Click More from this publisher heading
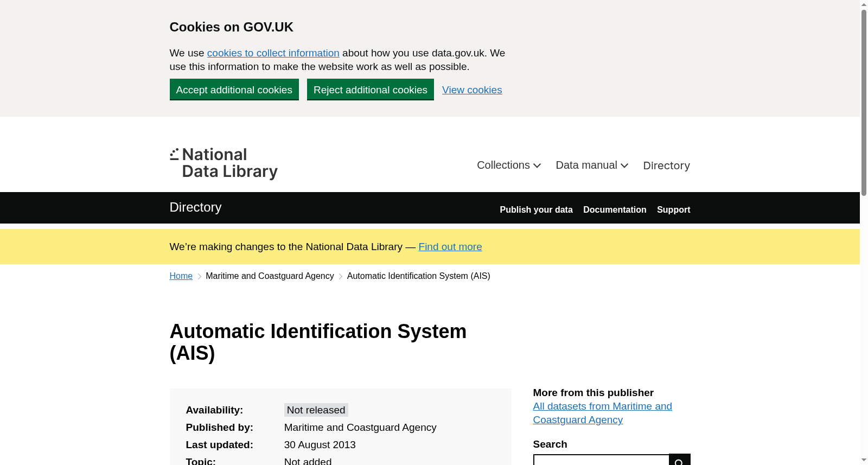The width and height of the screenshot is (868, 465). [593, 393]
